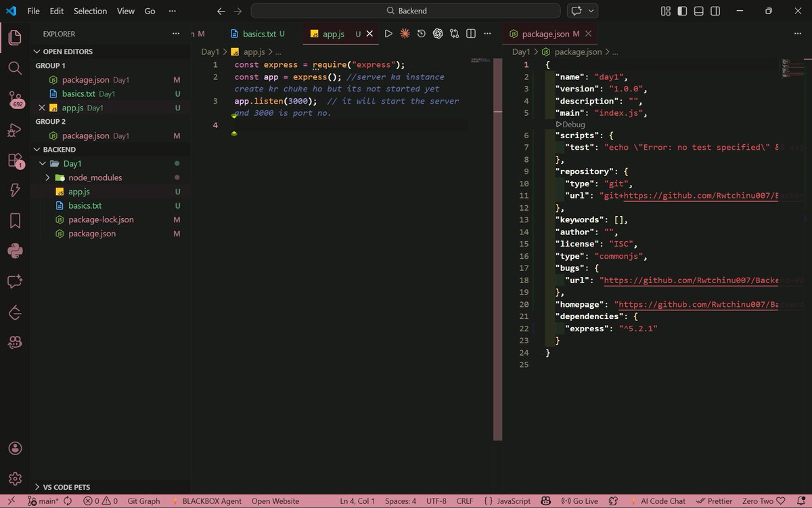Open the Selection menu
The image size is (812, 508).
click(90, 11)
